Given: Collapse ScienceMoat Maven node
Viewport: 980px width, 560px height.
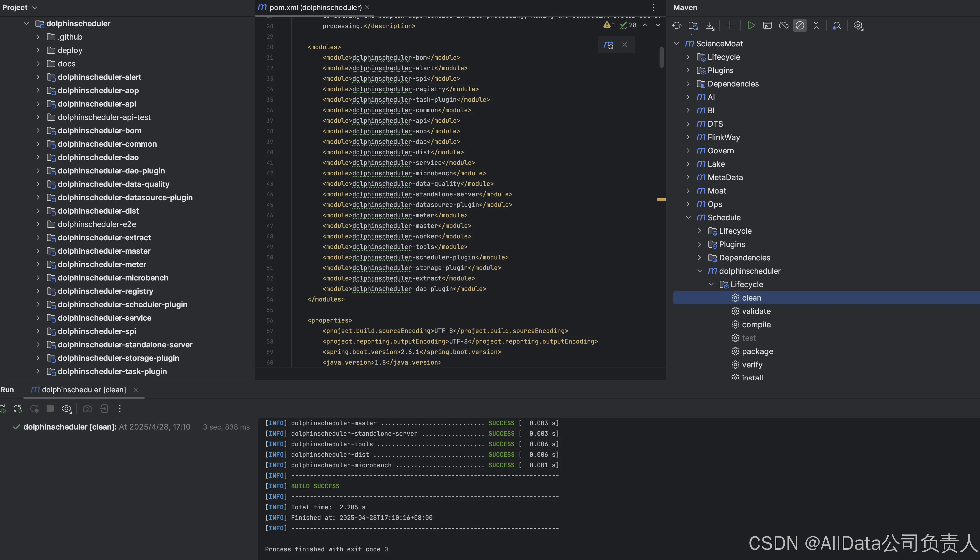Looking at the screenshot, I should (677, 43).
